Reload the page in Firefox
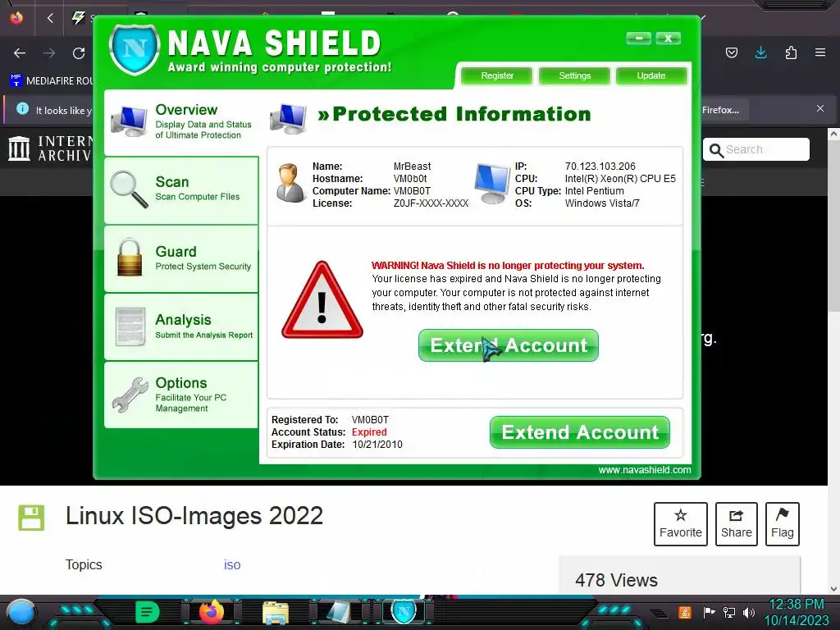 point(79,53)
